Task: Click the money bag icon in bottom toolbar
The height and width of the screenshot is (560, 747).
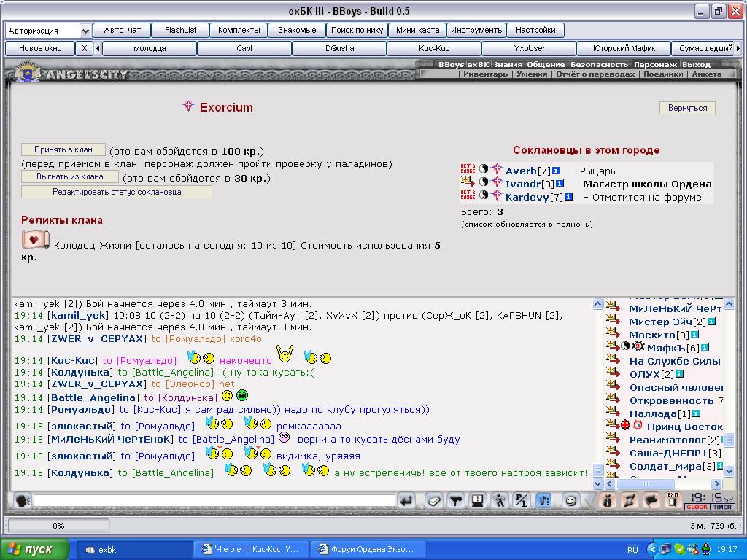Action: pos(608,501)
